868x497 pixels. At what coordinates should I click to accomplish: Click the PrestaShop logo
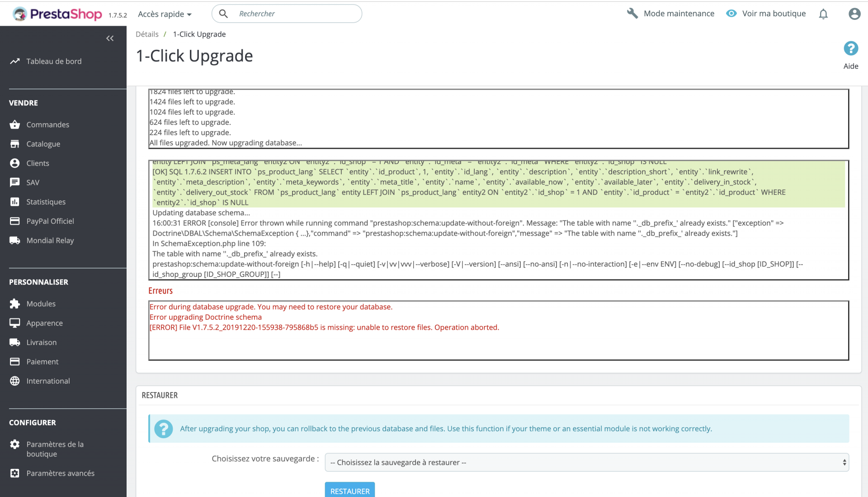[x=57, y=14]
